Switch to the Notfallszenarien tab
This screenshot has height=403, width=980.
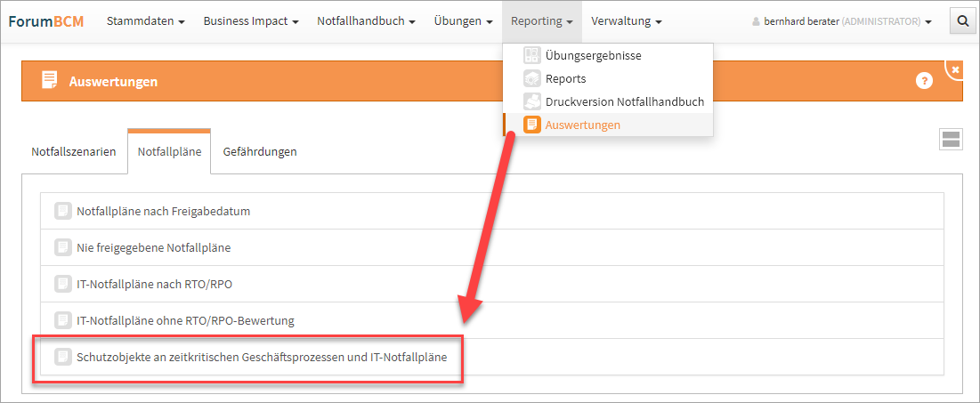[74, 151]
